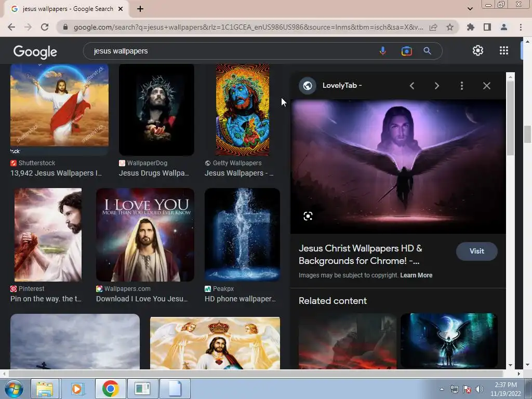Click the Chrome taskbar icon
The image size is (532, 399).
click(x=110, y=389)
